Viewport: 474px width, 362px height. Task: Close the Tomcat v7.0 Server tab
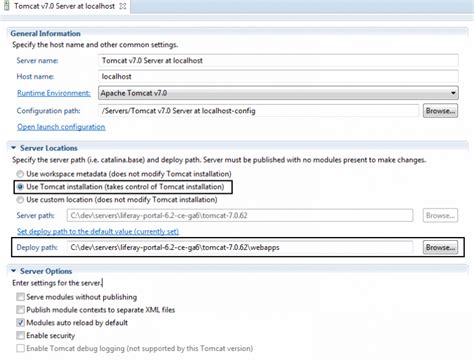pos(123,6)
